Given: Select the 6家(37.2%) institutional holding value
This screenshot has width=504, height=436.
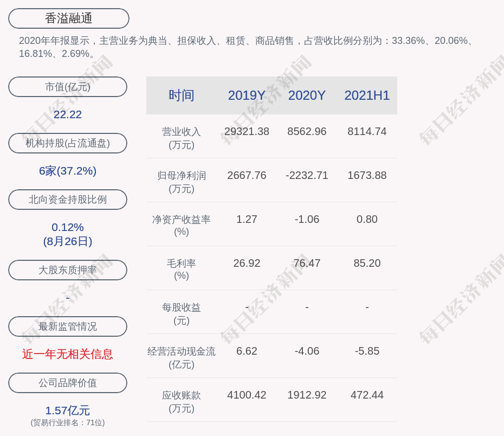Looking at the screenshot, I should [x=68, y=171].
